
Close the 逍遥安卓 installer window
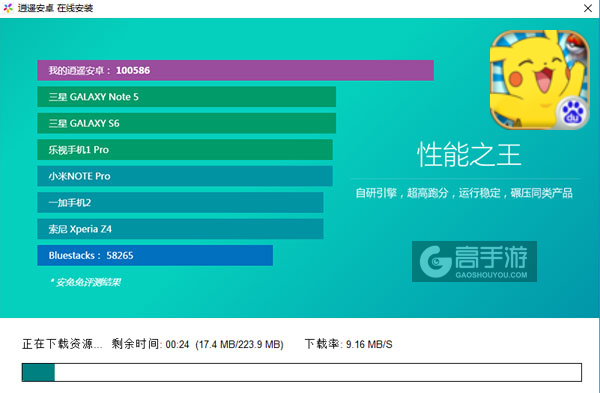click(588, 8)
